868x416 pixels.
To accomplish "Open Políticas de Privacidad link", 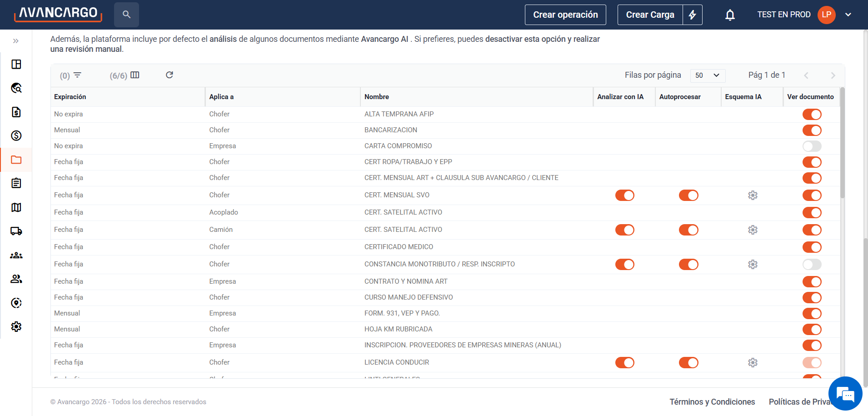I will click(x=799, y=402).
